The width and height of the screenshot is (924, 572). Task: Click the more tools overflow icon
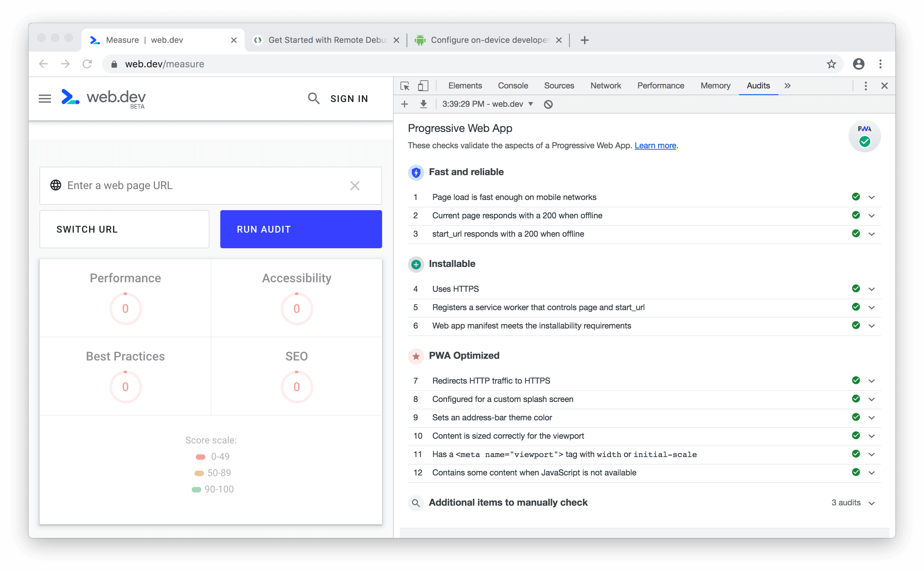(x=787, y=86)
